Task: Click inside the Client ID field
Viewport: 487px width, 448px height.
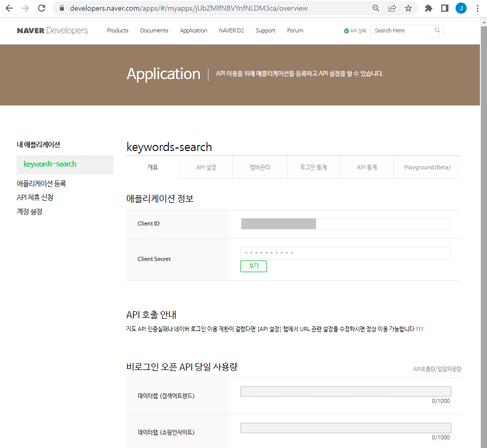Action: point(345,223)
